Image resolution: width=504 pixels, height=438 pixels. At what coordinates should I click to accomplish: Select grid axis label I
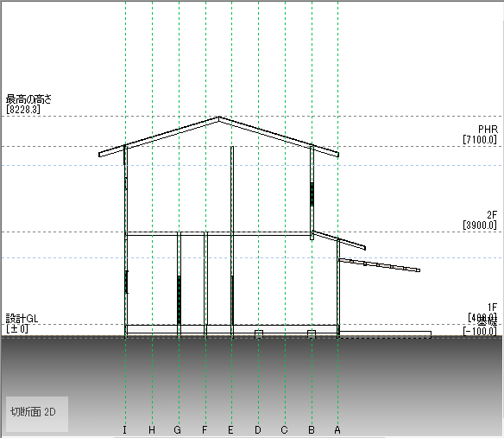pos(125,430)
